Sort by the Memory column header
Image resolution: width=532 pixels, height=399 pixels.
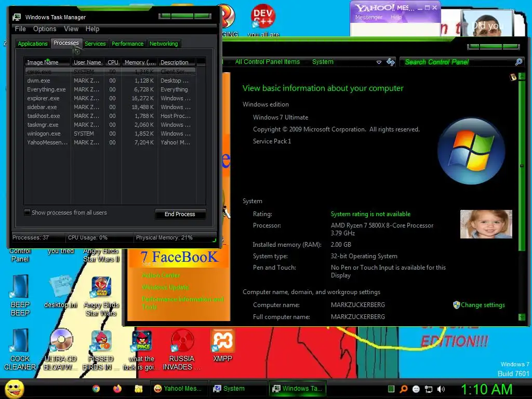point(139,62)
